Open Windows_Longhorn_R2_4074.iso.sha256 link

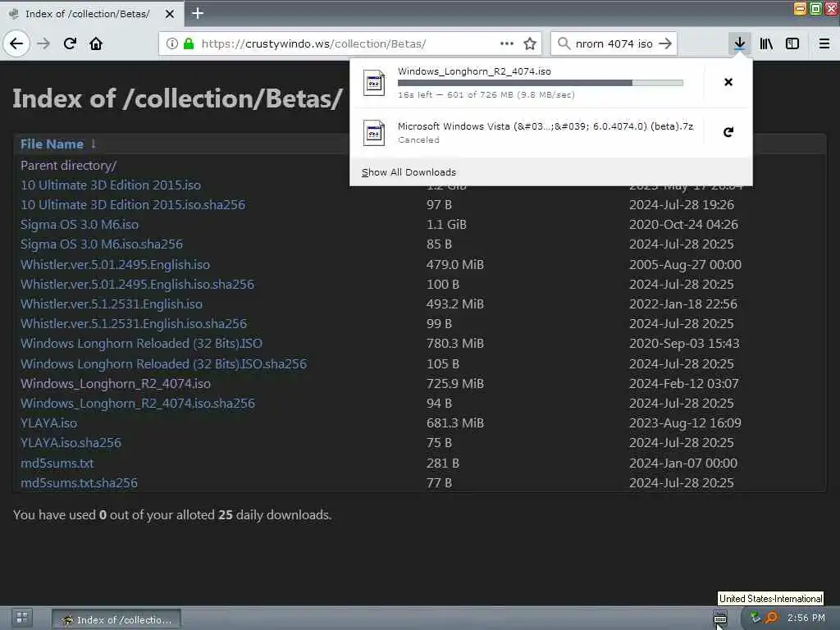138,403
